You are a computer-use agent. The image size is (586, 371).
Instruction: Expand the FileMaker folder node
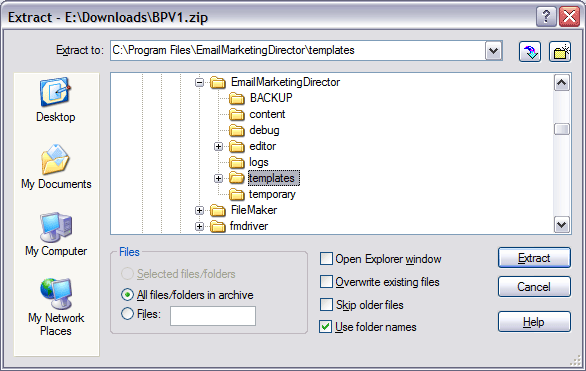point(199,211)
